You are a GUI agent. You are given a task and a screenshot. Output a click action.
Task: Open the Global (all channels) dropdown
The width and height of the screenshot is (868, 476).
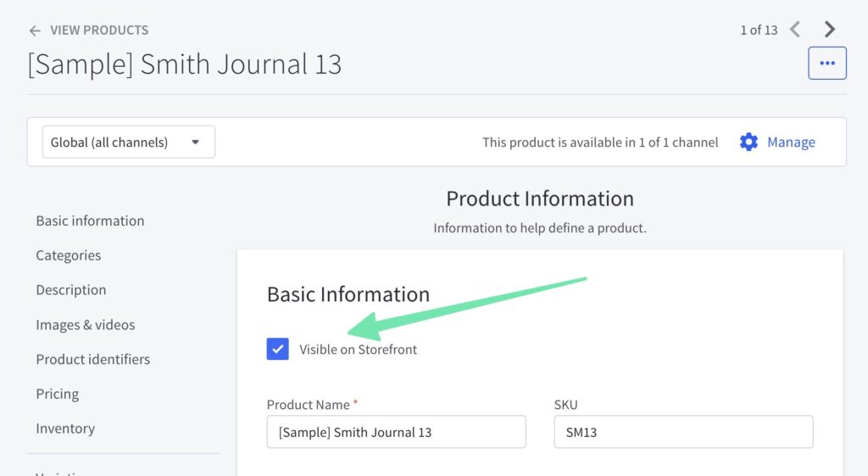click(x=128, y=142)
